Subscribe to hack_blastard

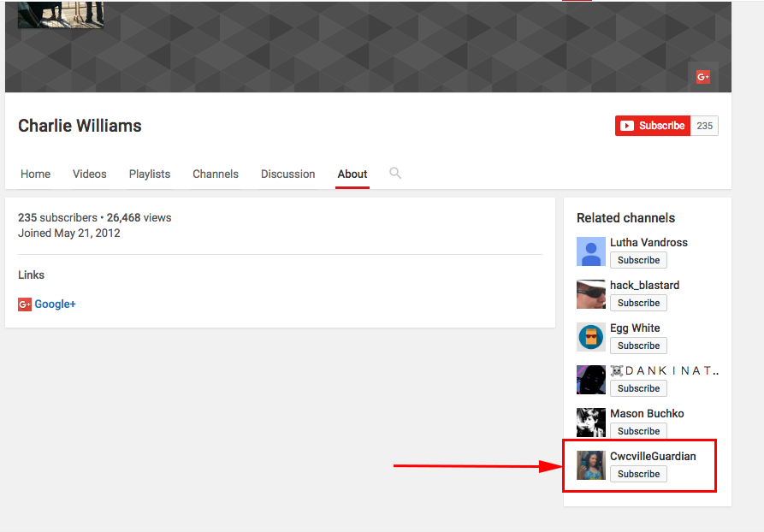pyautogui.click(x=638, y=303)
